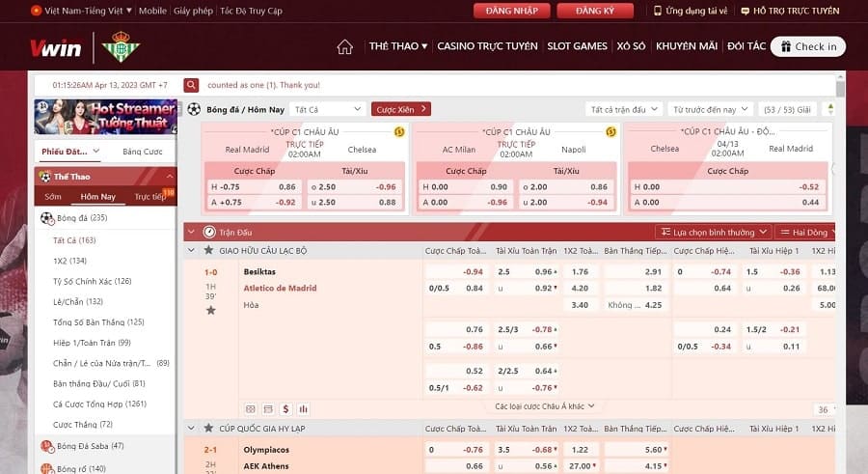Image resolution: width=868 pixels, height=474 pixels.
Task: Click the clock icon beside Trận Đấu
Action: (x=209, y=233)
